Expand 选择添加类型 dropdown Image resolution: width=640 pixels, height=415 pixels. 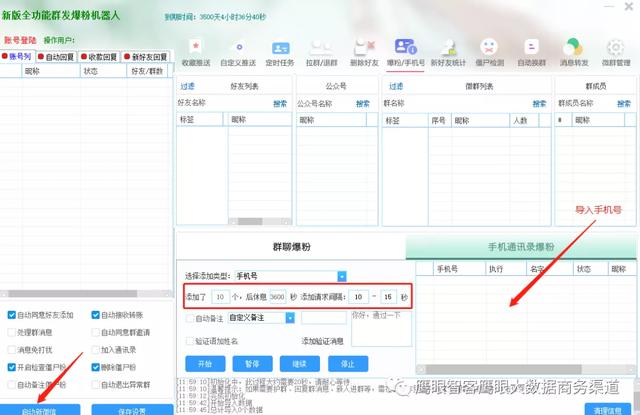(x=342, y=276)
